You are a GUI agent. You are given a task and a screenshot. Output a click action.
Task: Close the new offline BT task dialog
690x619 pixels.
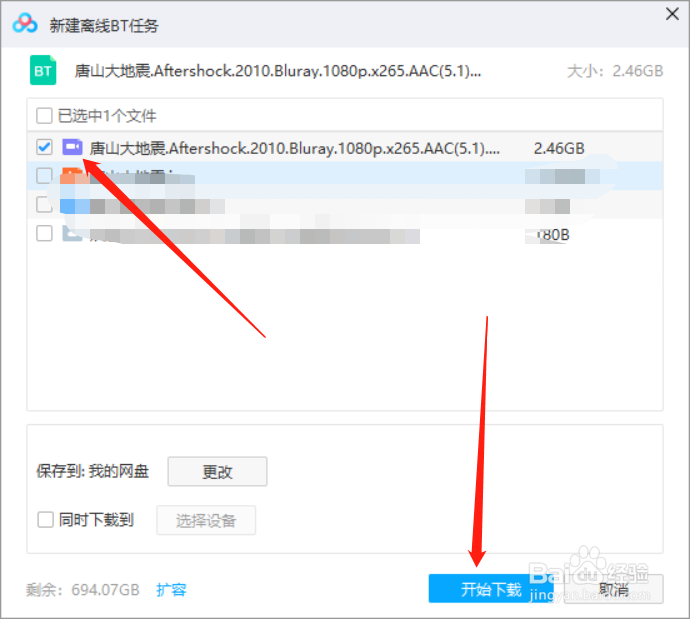pyautogui.click(x=672, y=14)
